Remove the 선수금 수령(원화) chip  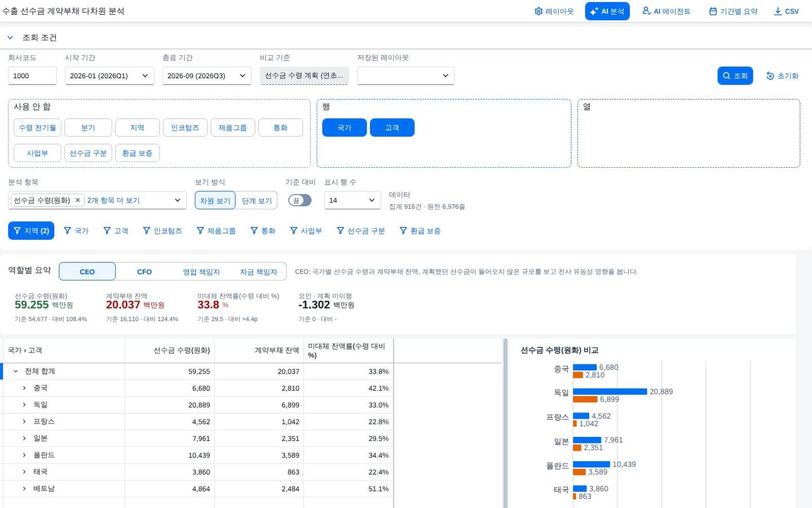click(78, 200)
